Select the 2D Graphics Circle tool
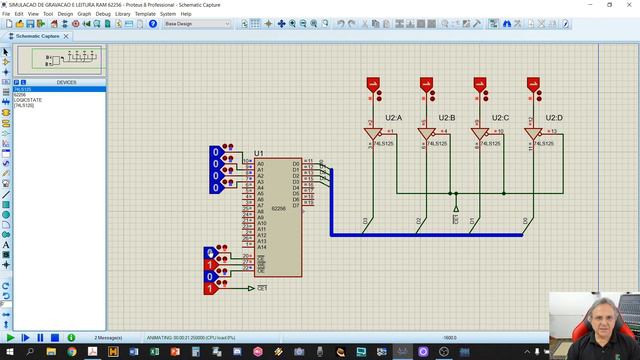Viewport: 640px width, 360px height. tap(6, 215)
